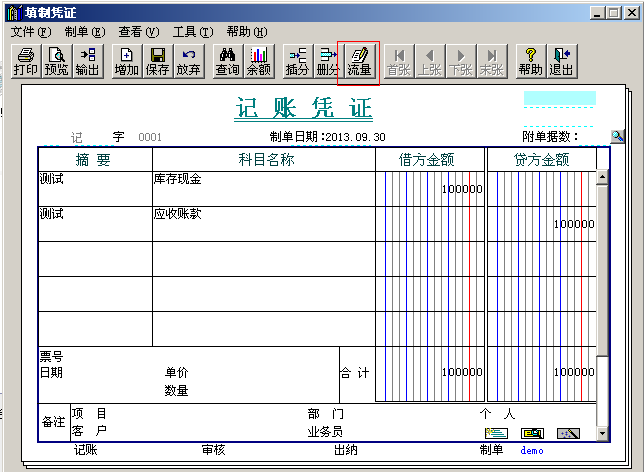This screenshot has height=472, width=644.
Task: Click the magnifier icon beside 附单据数
Action: point(617,136)
